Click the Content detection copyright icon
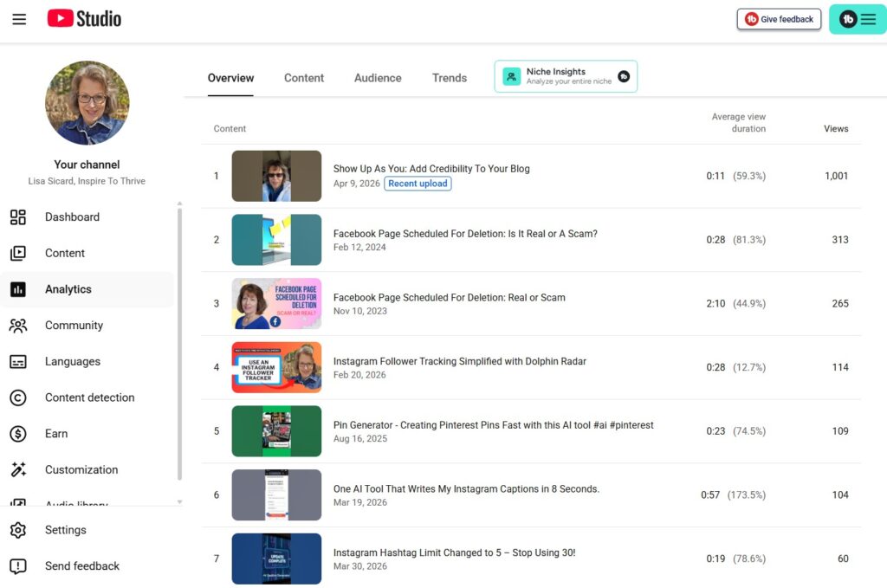This screenshot has width=887, height=588. tap(18, 398)
